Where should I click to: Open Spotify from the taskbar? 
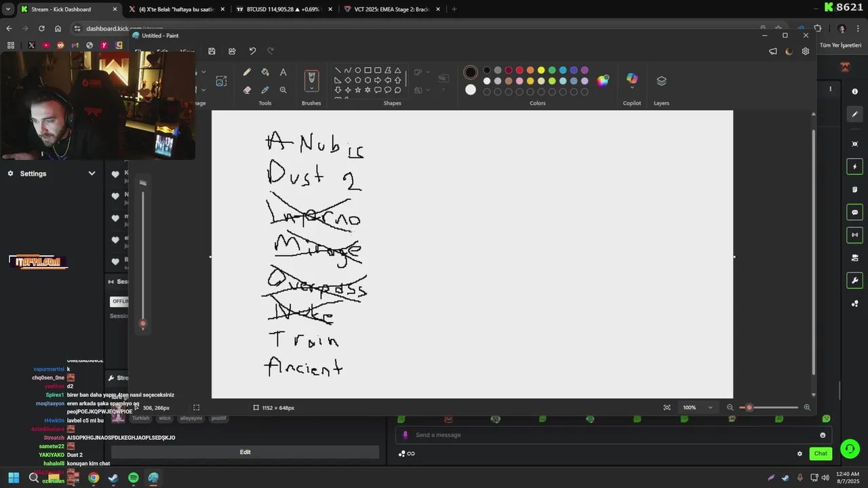click(133, 478)
